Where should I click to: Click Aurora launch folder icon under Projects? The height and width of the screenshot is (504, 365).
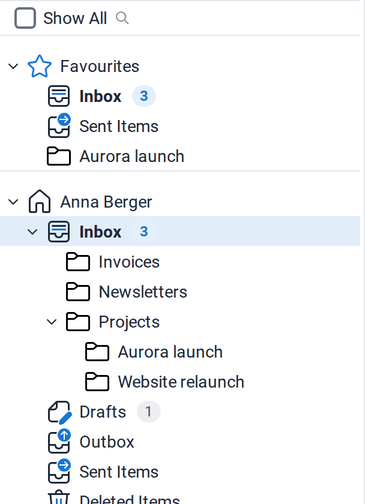point(97,352)
